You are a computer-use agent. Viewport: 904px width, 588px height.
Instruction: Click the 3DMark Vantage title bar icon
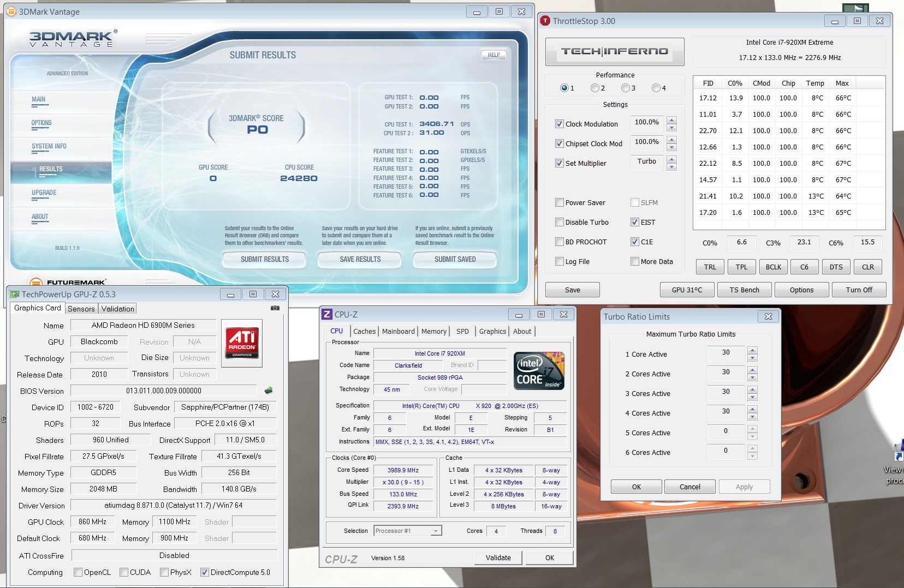click(x=11, y=11)
